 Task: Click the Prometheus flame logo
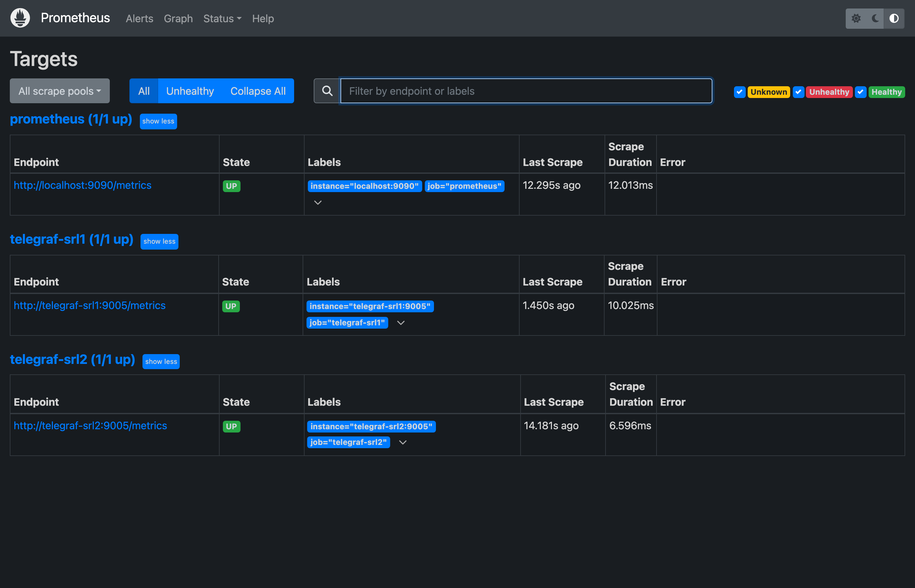tap(20, 18)
